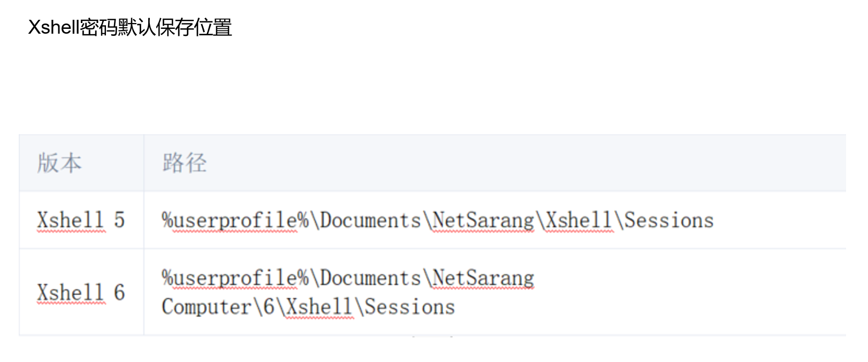Click "Documents" in the Xshell 6 path
Screen dimensions: 868x362
point(370,278)
